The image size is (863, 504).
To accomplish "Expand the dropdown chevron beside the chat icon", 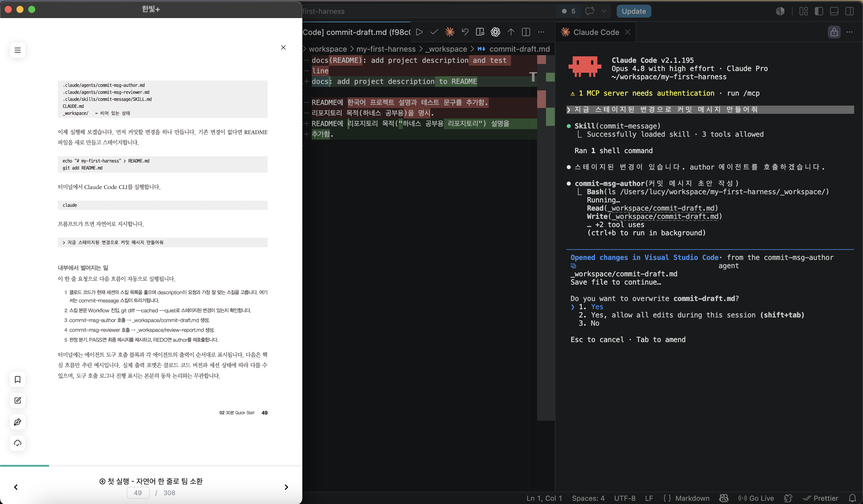I will 604,11.
